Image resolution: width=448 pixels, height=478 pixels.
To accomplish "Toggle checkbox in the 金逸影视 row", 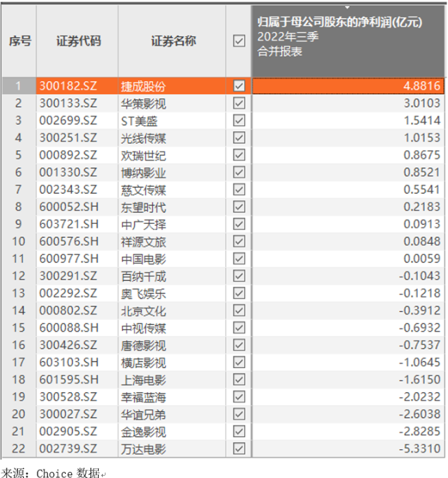I will point(239,431).
